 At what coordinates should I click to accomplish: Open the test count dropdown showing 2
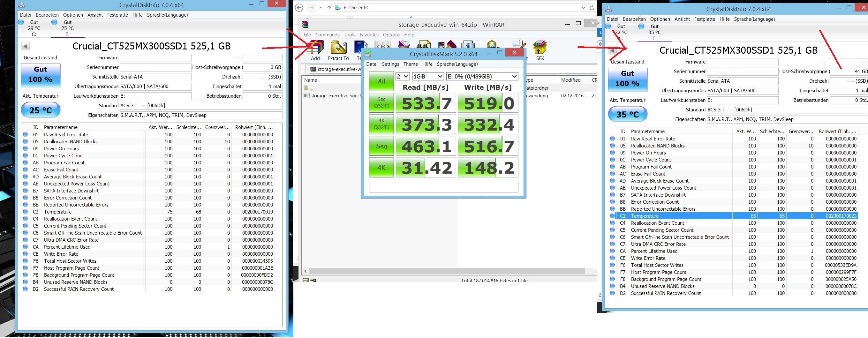pyautogui.click(x=403, y=77)
